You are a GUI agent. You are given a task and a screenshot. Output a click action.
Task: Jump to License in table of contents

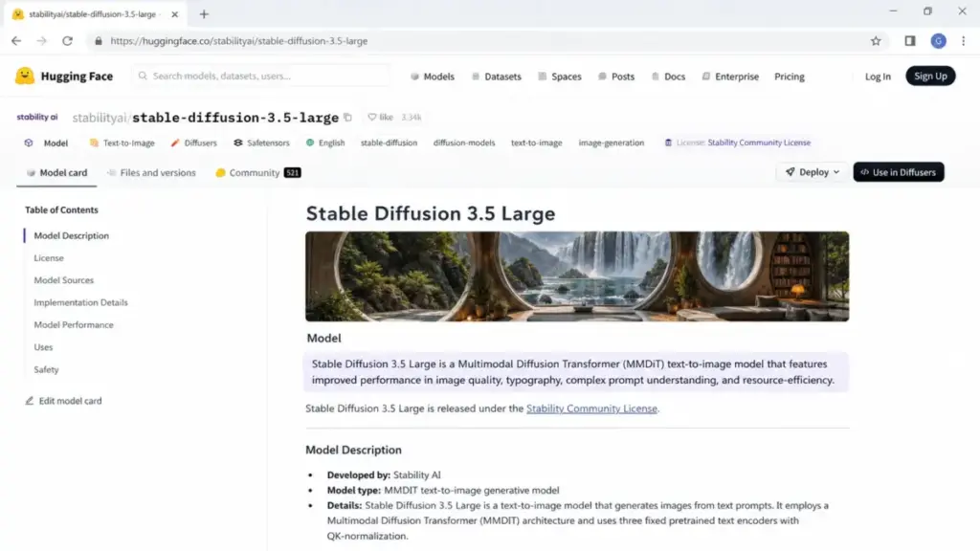(x=49, y=258)
